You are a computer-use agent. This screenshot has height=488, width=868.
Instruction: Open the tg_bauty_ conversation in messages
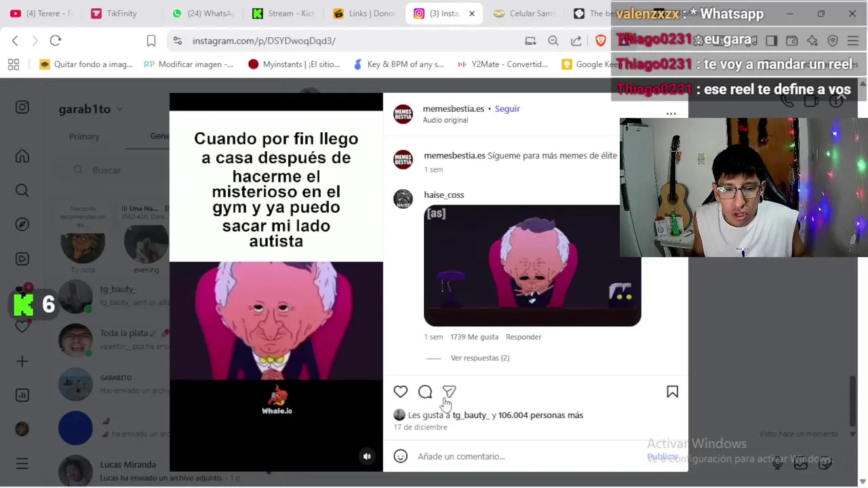pos(113,296)
